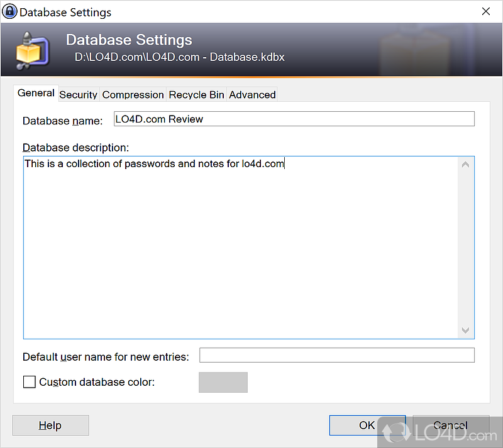
Task: Enable the Custom database color checkbox
Action: (x=29, y=382)
